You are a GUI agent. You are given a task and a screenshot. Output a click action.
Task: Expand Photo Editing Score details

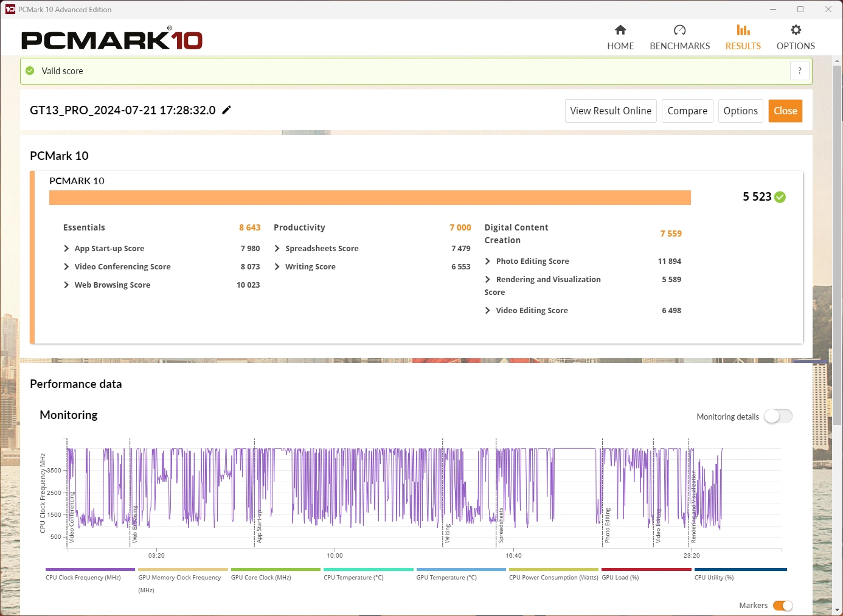(x=488, y=261)
